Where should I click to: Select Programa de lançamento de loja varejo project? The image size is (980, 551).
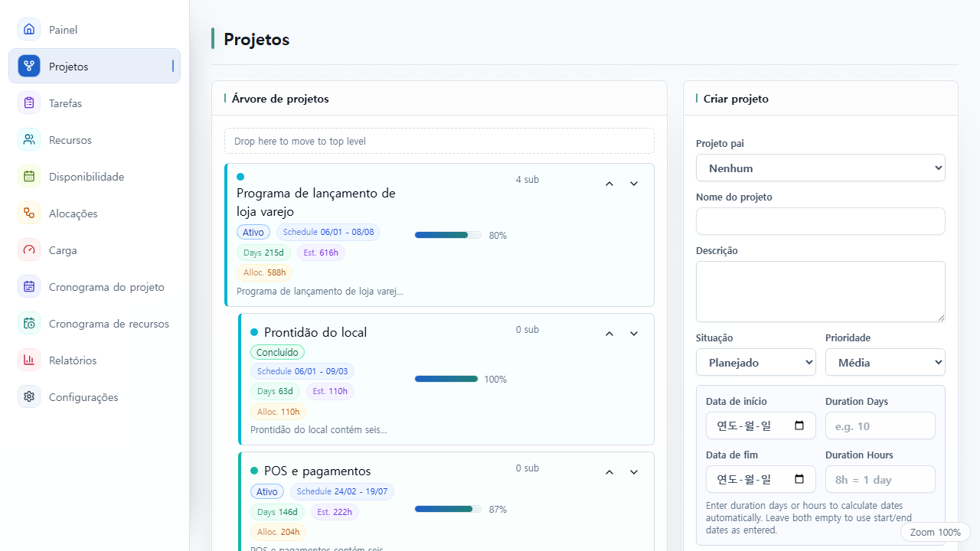tap(316, 202)
